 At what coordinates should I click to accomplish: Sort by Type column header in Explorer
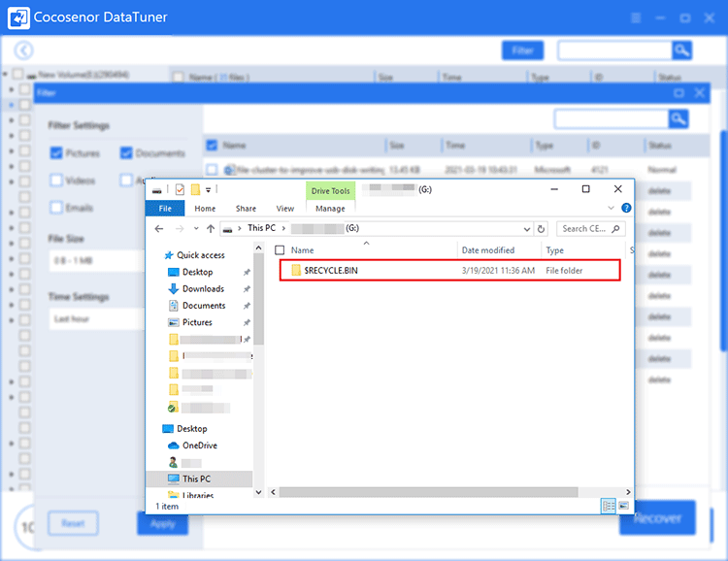click(555, 250)
